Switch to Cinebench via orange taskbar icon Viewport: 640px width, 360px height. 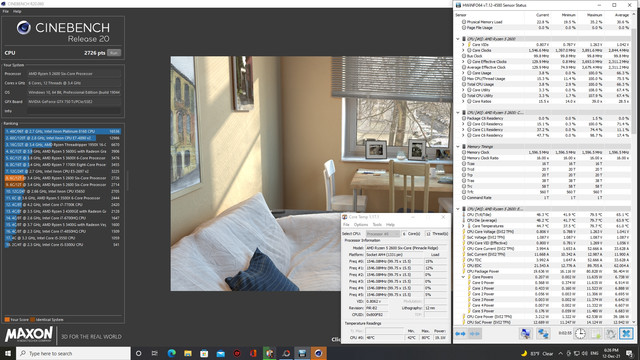(318, 353)
